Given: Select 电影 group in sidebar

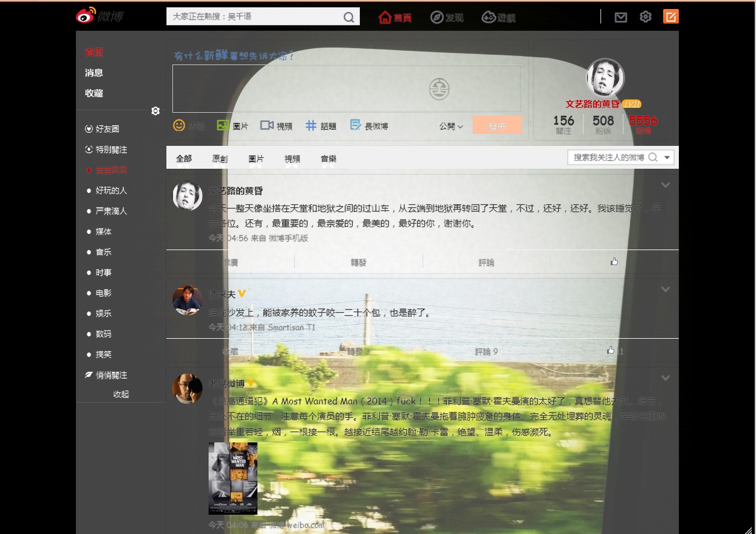Looking at the screenshot, I should click(104, 293).
